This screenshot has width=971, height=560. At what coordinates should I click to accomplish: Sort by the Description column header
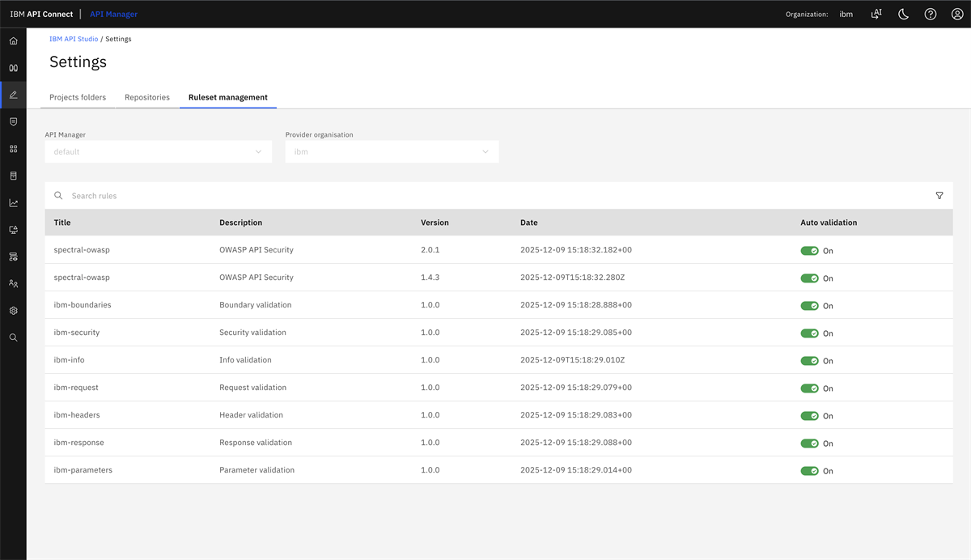pyautogui.click(x=240, y=223)
